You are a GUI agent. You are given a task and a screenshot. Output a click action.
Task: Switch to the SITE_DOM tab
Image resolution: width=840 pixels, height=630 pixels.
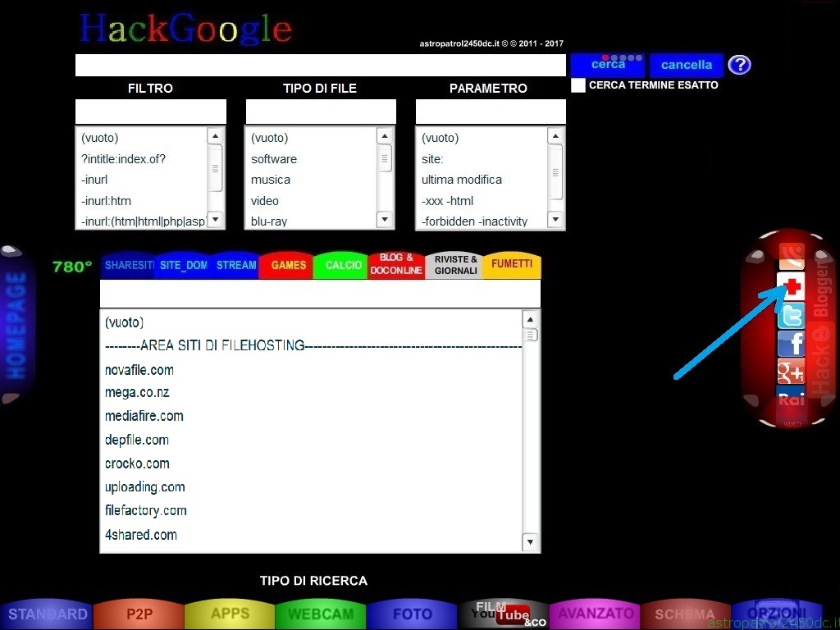click(183, 265)
